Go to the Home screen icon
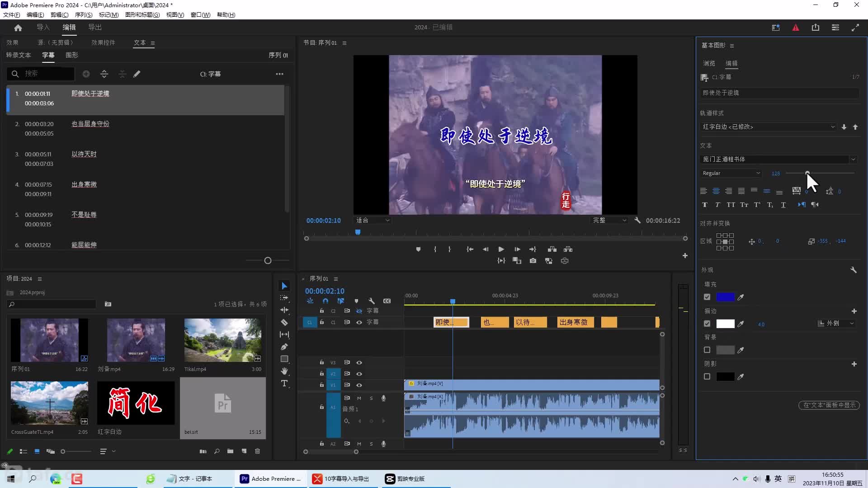 [18, 28]
